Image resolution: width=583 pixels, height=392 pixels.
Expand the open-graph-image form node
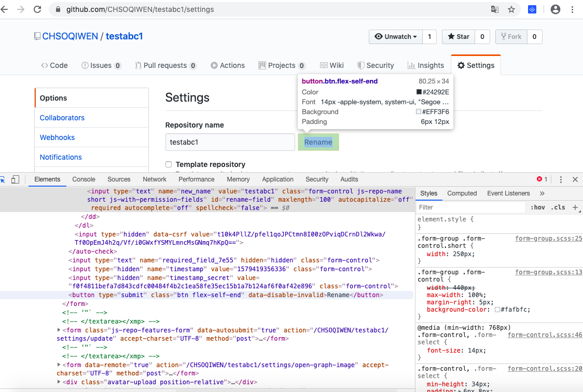59,365
